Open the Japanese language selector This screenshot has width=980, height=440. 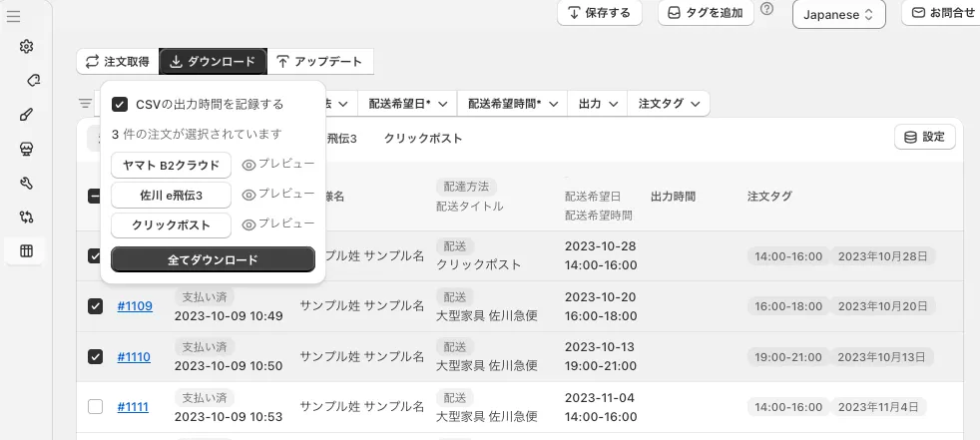click(x=838, y=15)
